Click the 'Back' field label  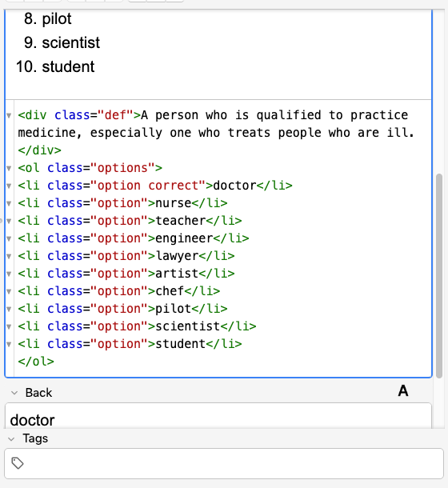(38, 393)
